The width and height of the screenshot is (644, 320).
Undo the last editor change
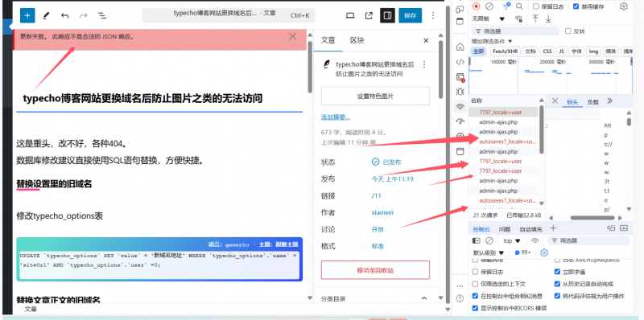tap(64, 15)
